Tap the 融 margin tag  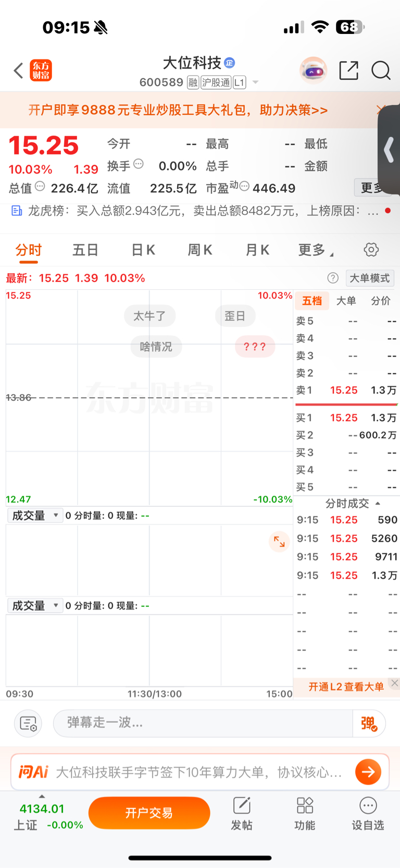(193, 82)
